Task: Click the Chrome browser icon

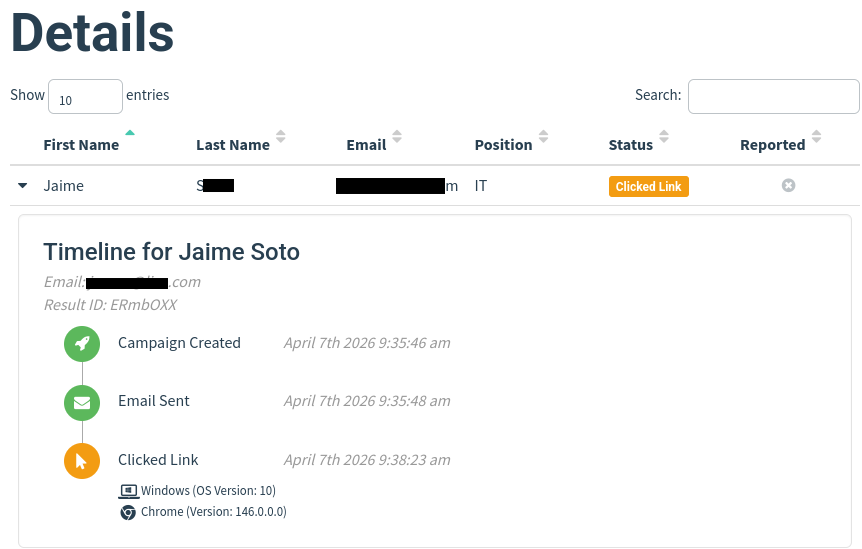Action: [128, 512]
